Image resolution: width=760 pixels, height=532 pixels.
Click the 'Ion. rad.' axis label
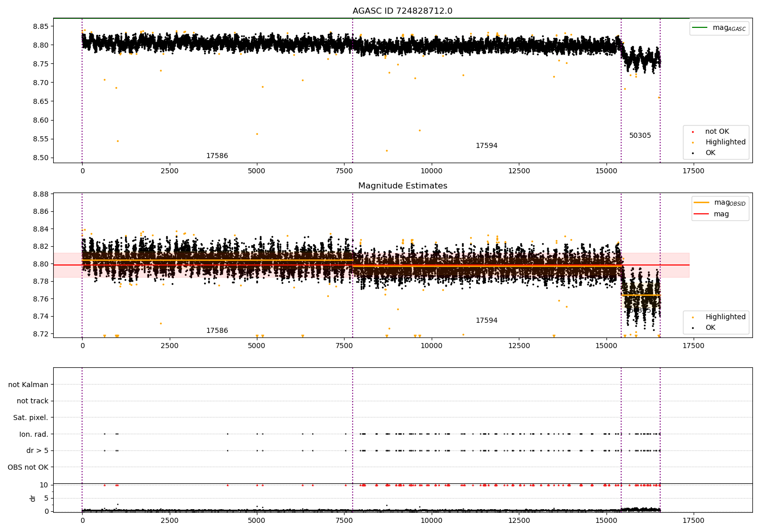tap(34, 434)
